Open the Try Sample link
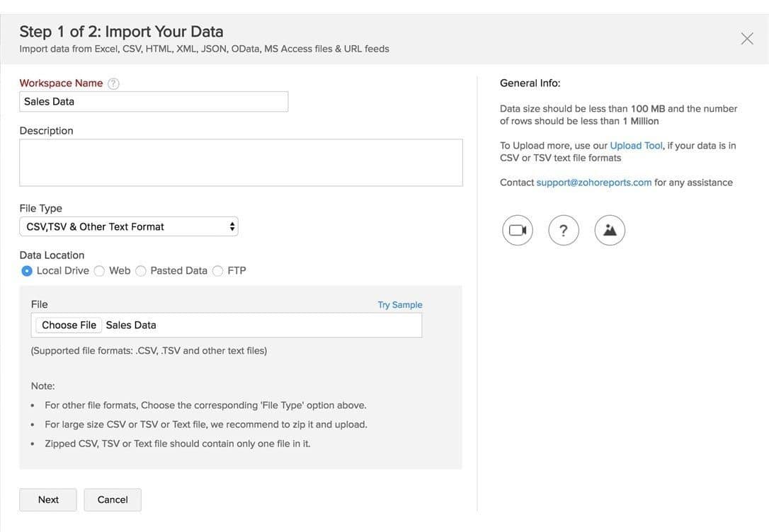Screen dimensions: 769x532 (399, 305)
